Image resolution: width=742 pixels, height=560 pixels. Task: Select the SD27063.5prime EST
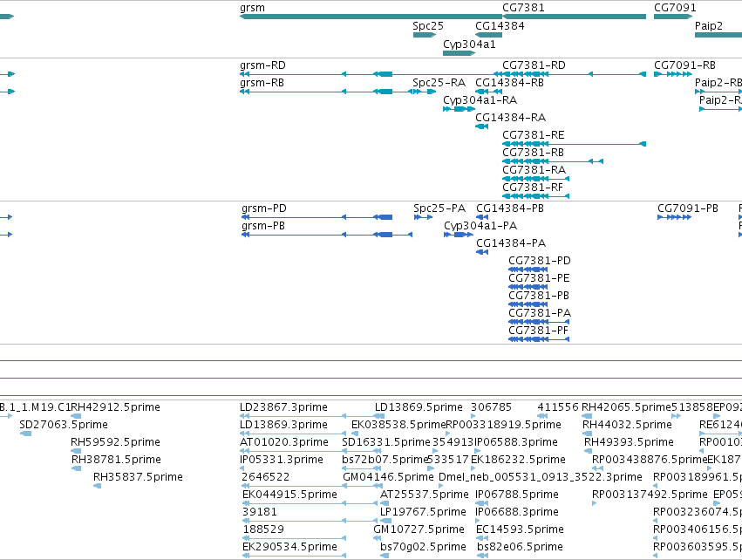[x=25, y=434]
